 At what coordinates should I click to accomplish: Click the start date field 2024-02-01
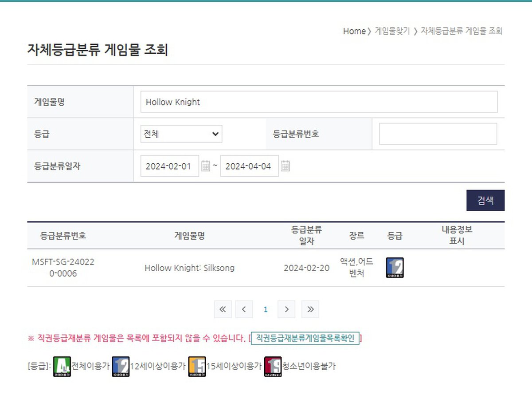(169, 166)
